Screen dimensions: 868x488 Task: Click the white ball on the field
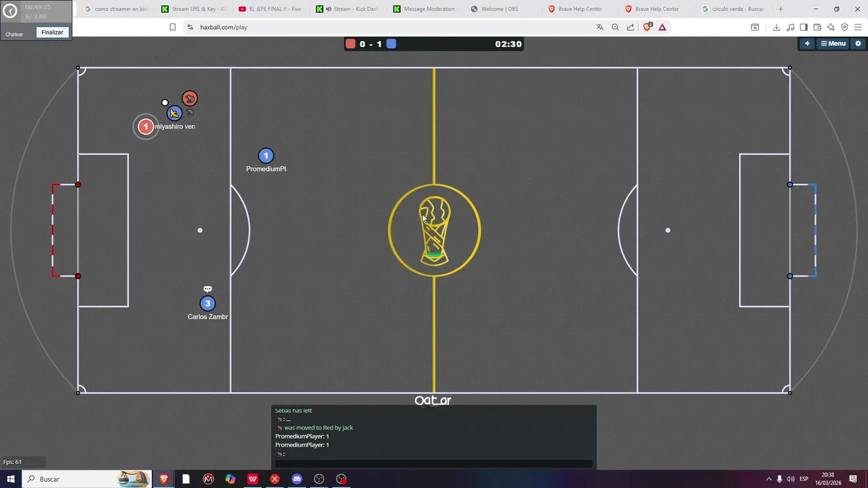click(x=165, y=103)
